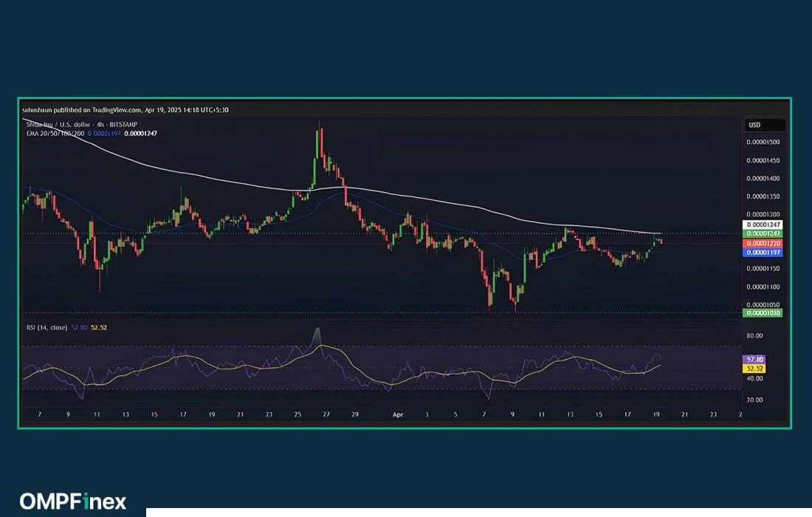
Task: Click the highest candlestick spike peak
Action: (x=319, y=122)
